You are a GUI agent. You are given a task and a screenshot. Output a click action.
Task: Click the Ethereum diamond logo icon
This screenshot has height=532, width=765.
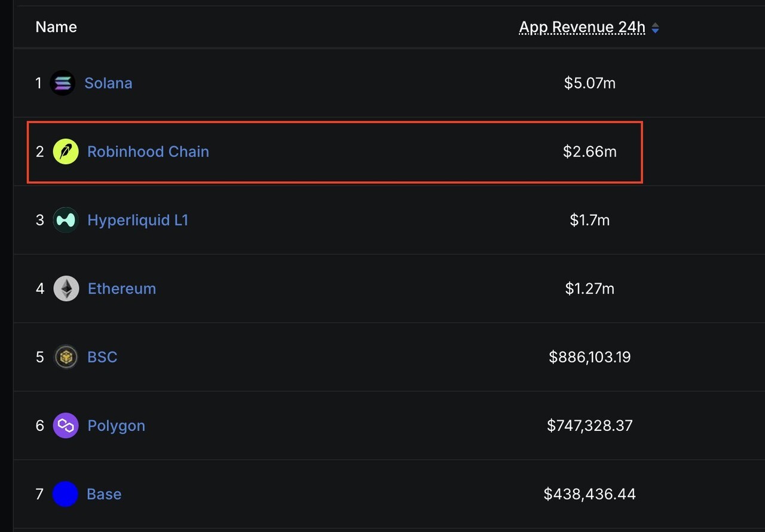(x=66, y=289)
